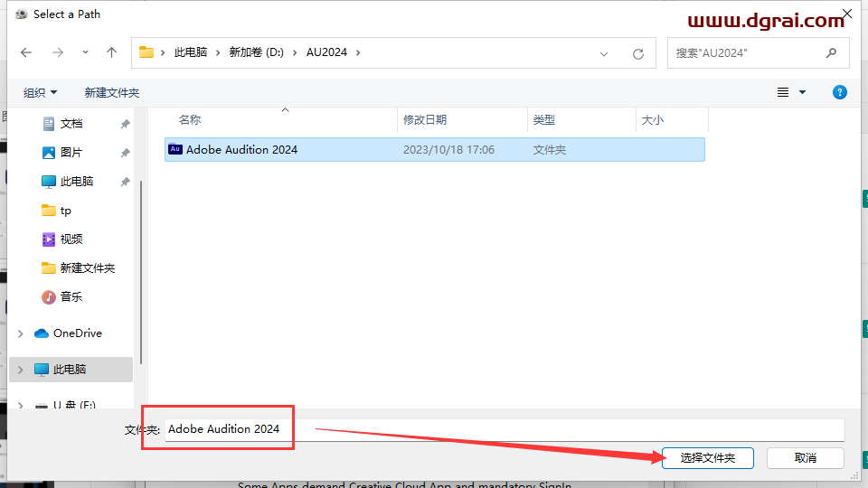868x488 pixels.
Task: Click the 文件夹 type cell
Action: tap(550, 149)
